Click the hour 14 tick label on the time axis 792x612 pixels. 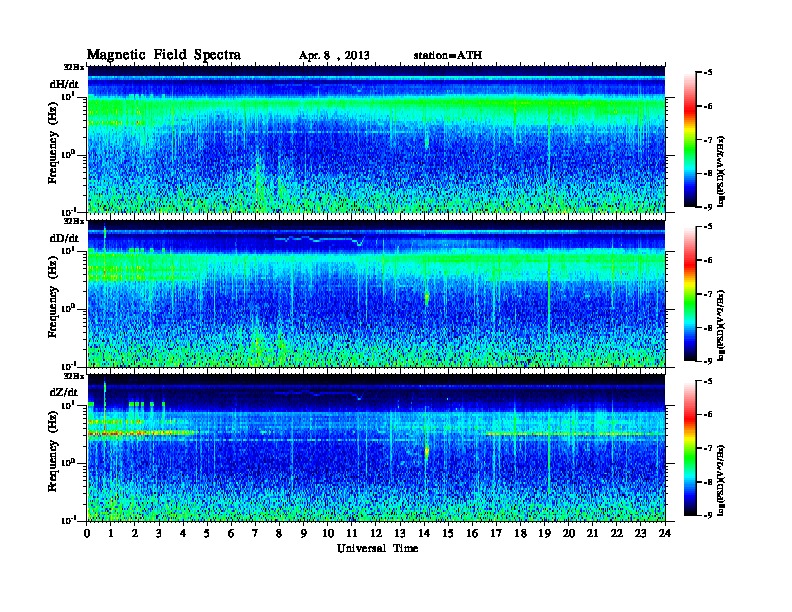coord(424,534)
